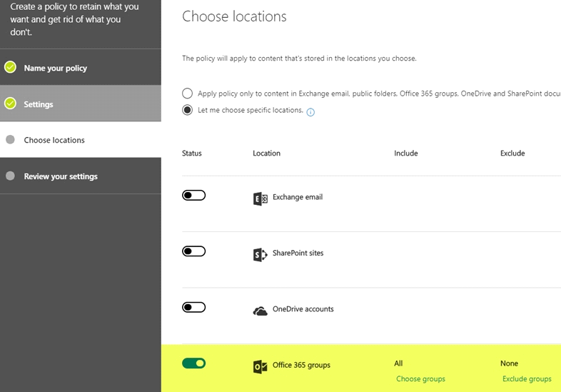The image size is (561, 392).
Task: Open Review your settings step
Action: click(x=81, y=176)
